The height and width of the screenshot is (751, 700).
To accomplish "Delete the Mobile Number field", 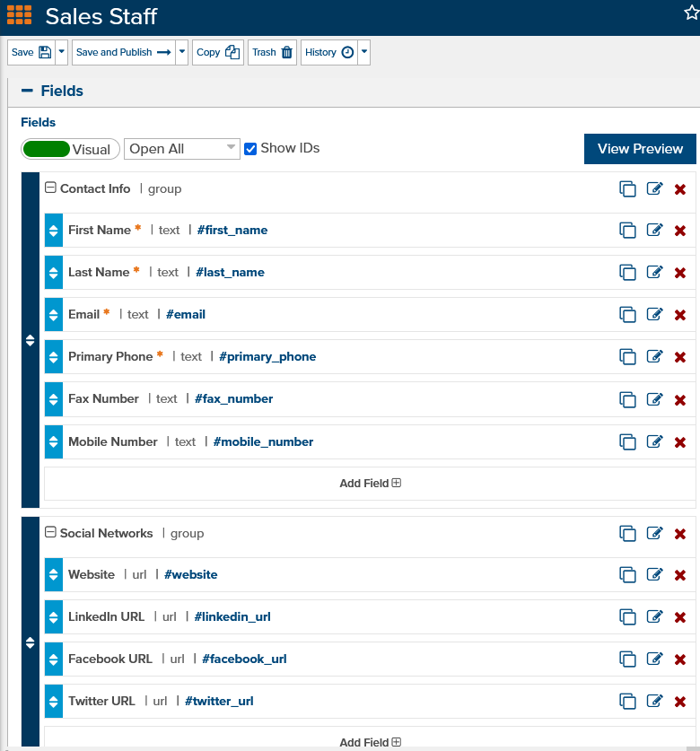I will 680,442.
